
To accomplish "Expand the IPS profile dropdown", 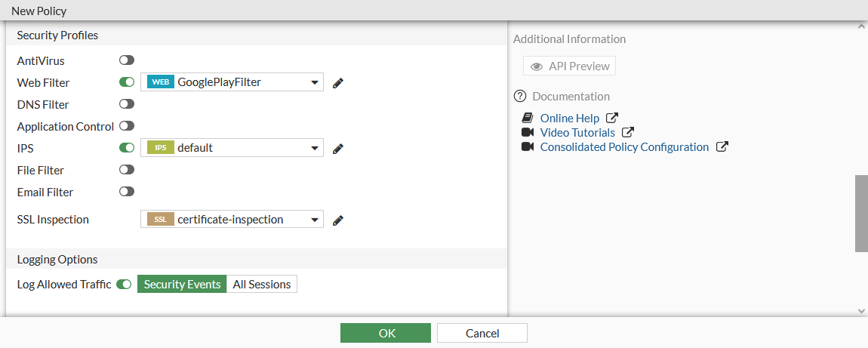I will (x=315, y=148).
